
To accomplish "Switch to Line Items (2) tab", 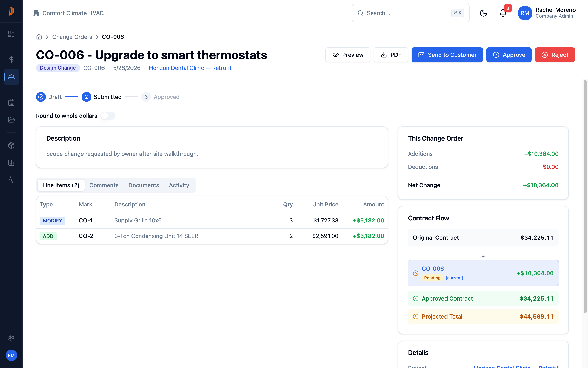I will [61, 185].
